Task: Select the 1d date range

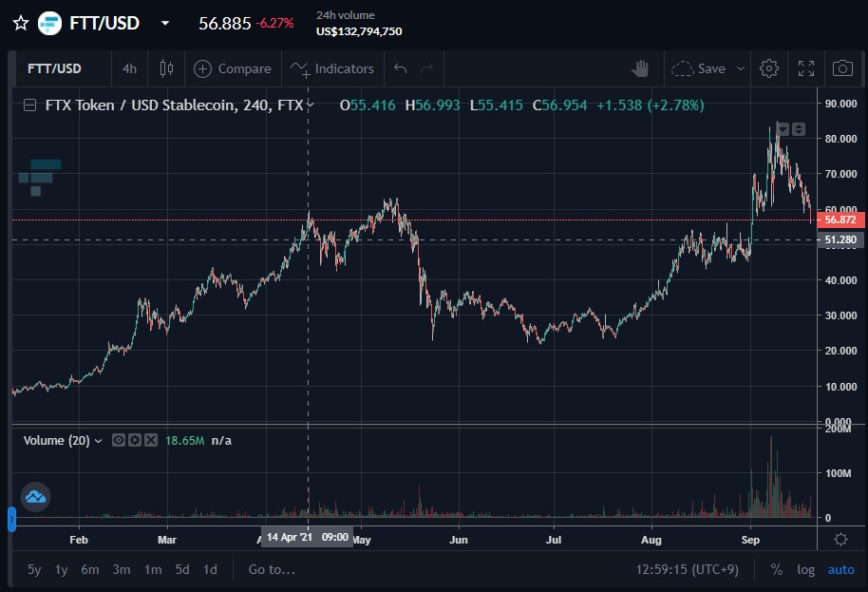Action: (x=210, y=569)
